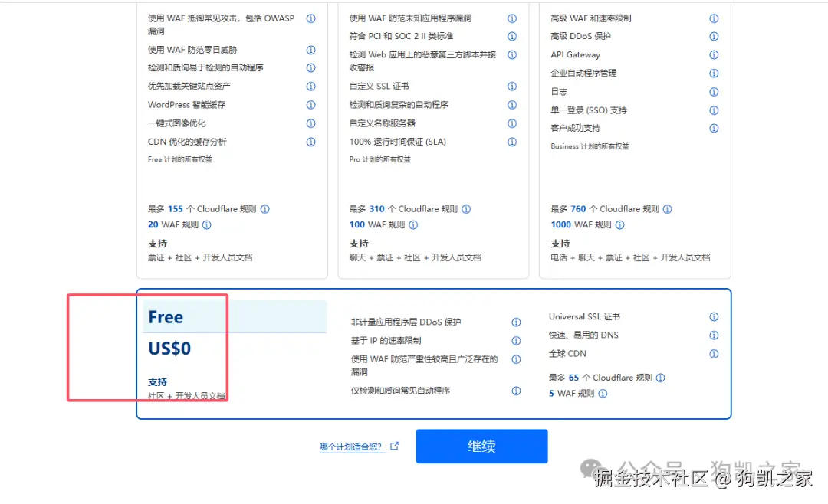Click the info icon next to WordPress 智能缓存
Screen dimensions: 828x504
310,105
